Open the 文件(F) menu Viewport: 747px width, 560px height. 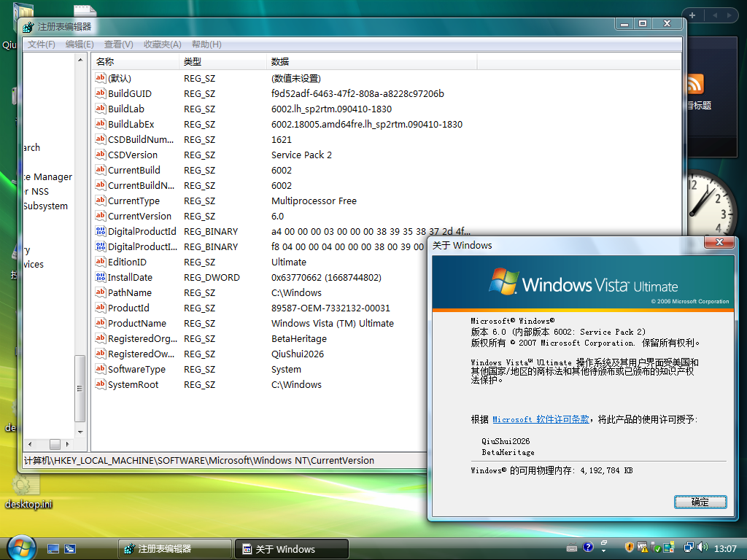click(41, 44)
